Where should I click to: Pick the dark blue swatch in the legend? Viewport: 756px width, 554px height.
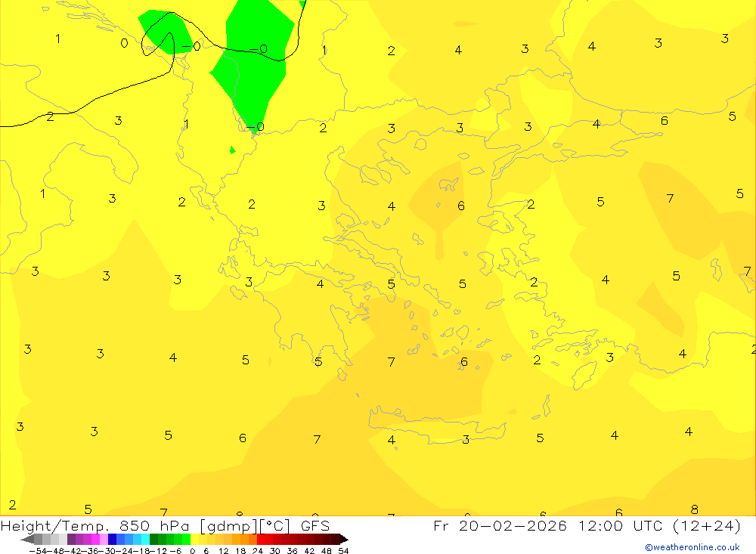113,539
